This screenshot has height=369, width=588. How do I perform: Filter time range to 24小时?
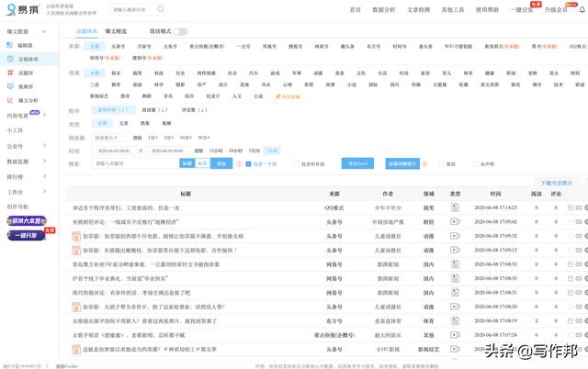(235, 151)
